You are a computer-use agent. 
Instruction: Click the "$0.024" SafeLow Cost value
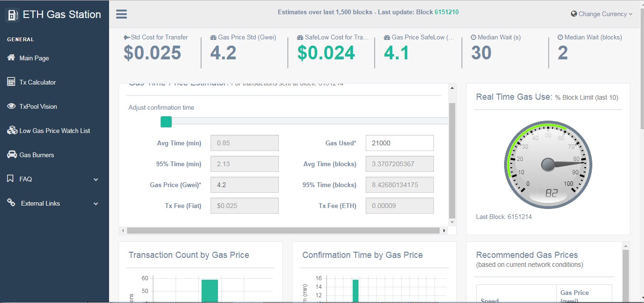click(x=326, y=53)
